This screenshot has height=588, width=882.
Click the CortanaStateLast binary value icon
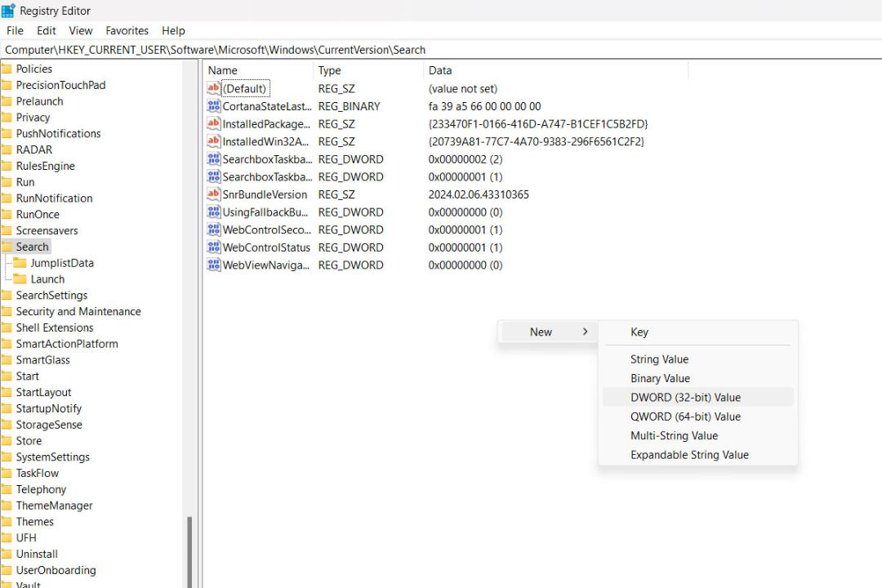point(214,106)
